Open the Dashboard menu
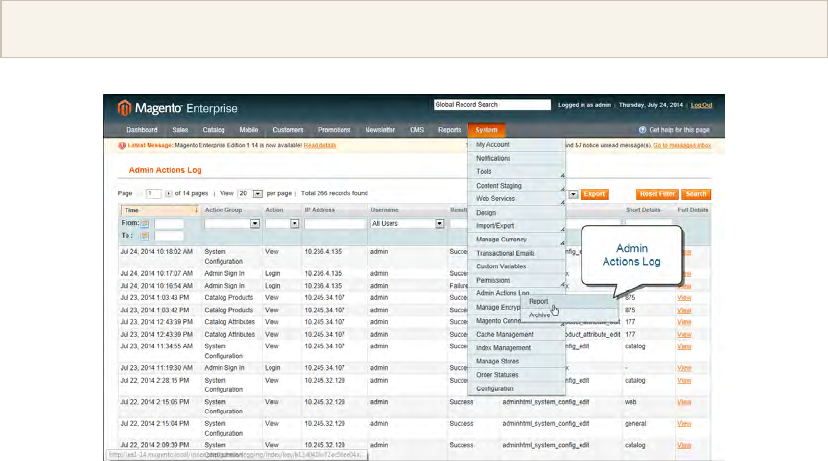This screenshot has width=828, height=461. tap(142, 130)
